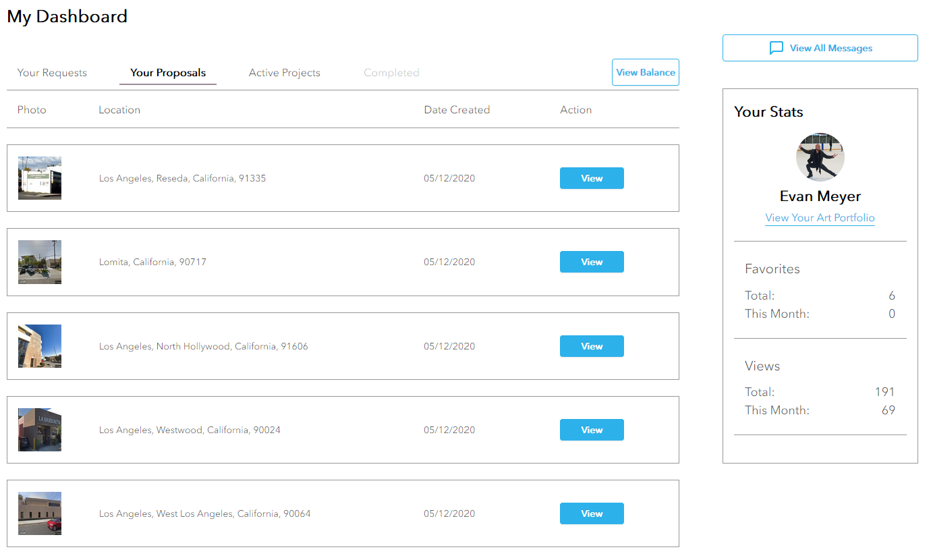Click the View Balance button
931x560 pixels.
(x=646, y=72)
